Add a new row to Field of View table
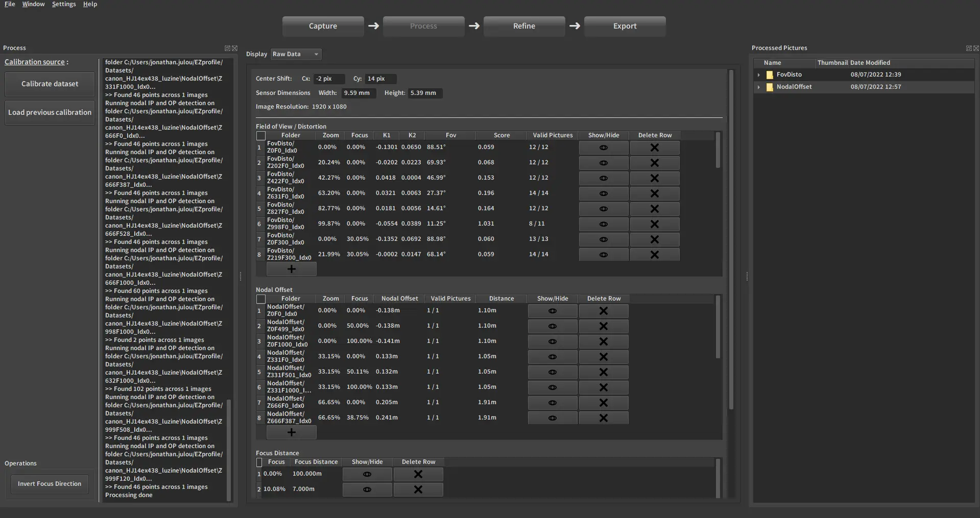The image size is (980, 518). pos(291,269)
